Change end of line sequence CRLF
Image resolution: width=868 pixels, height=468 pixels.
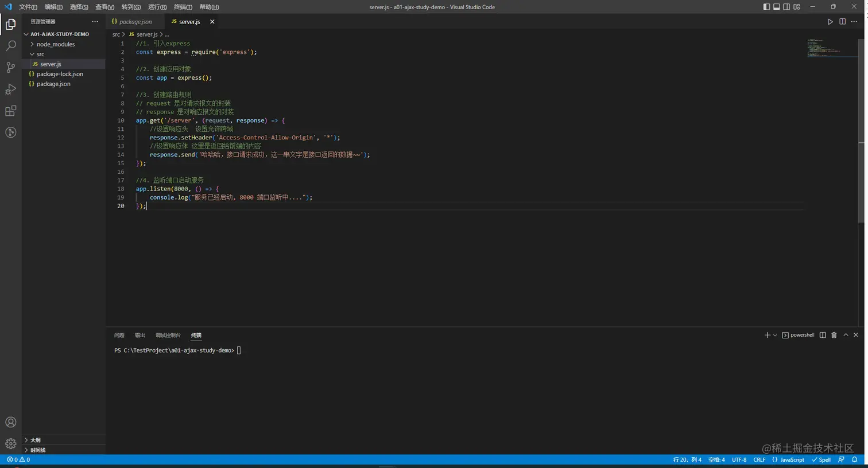pos(759,460)
